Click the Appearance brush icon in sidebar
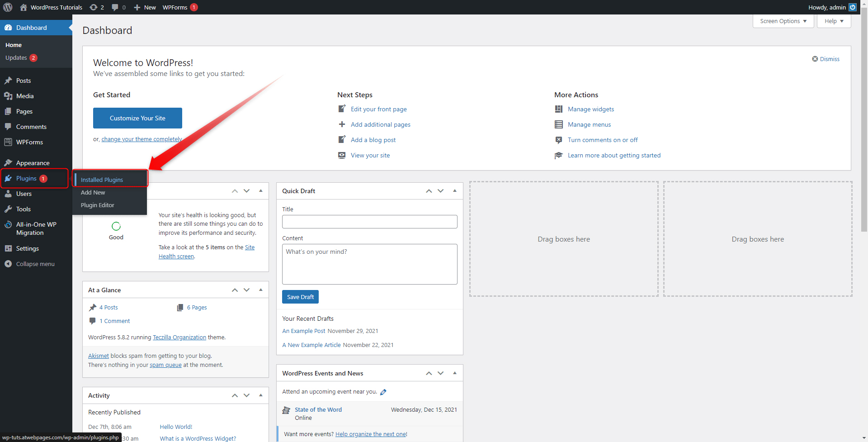The width and height of the screenshot is (868, 442). [8, 163]
